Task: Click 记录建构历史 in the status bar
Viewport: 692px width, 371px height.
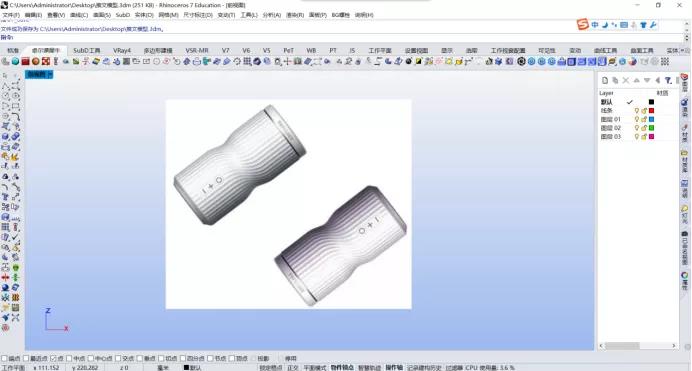Action: pyautogui.click(x=425, y=367)
